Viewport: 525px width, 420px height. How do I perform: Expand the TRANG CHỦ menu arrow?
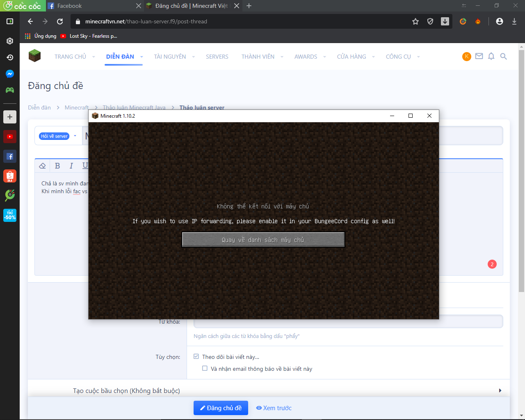[x=94, y=57]
